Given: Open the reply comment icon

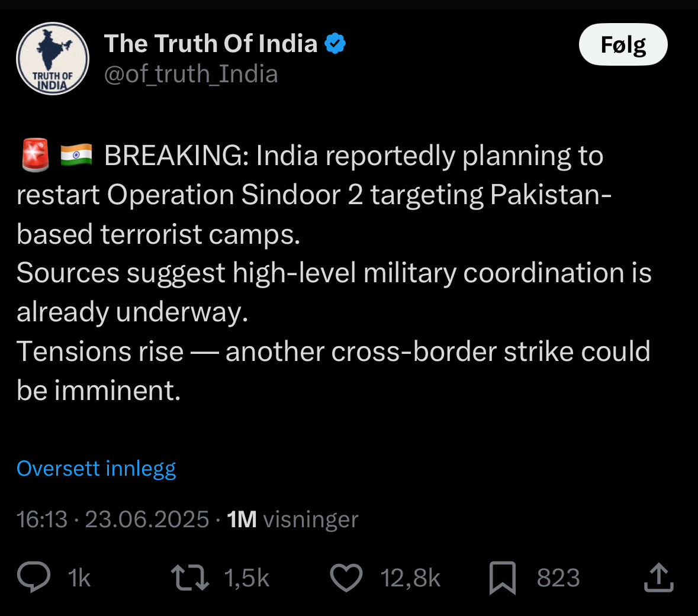Looking at the screenshot, I should (x=34, y=578).
